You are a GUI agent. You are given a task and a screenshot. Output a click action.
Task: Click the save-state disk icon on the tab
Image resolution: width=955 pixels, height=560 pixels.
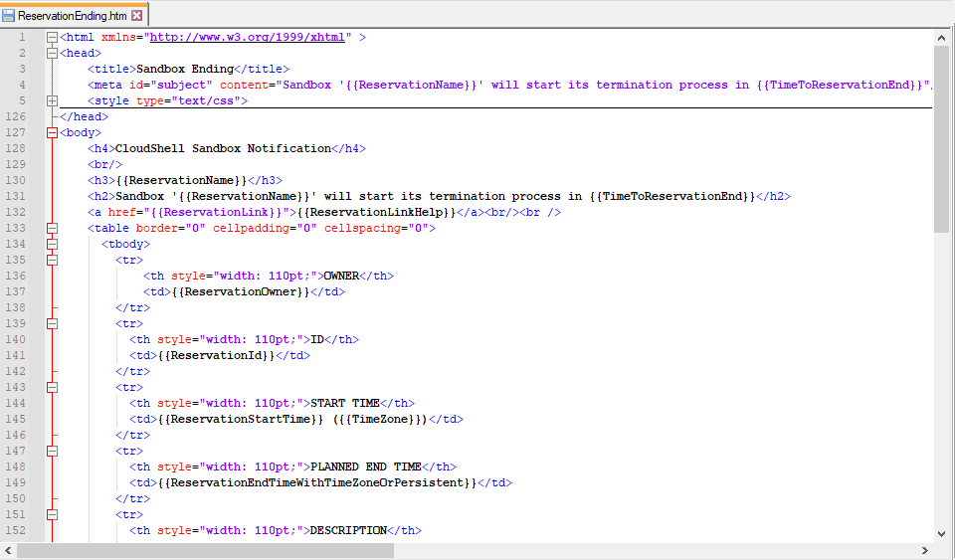(9, 16)
